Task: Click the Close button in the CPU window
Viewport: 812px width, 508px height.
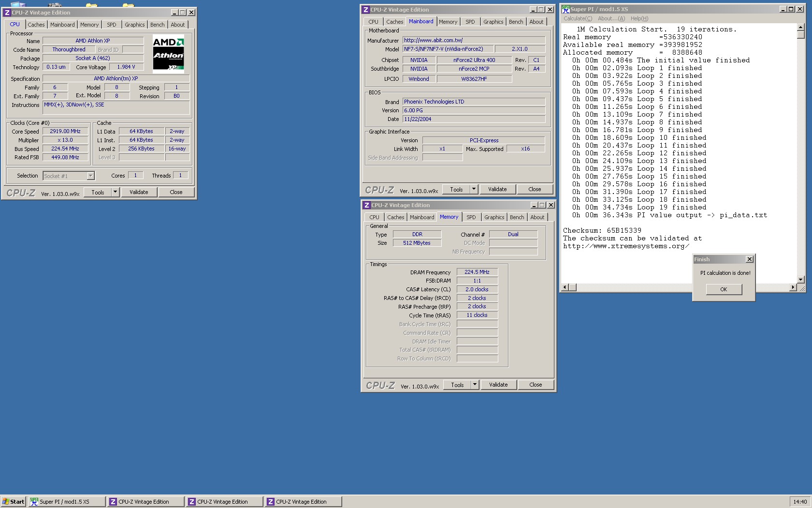Action: point(176,192)
